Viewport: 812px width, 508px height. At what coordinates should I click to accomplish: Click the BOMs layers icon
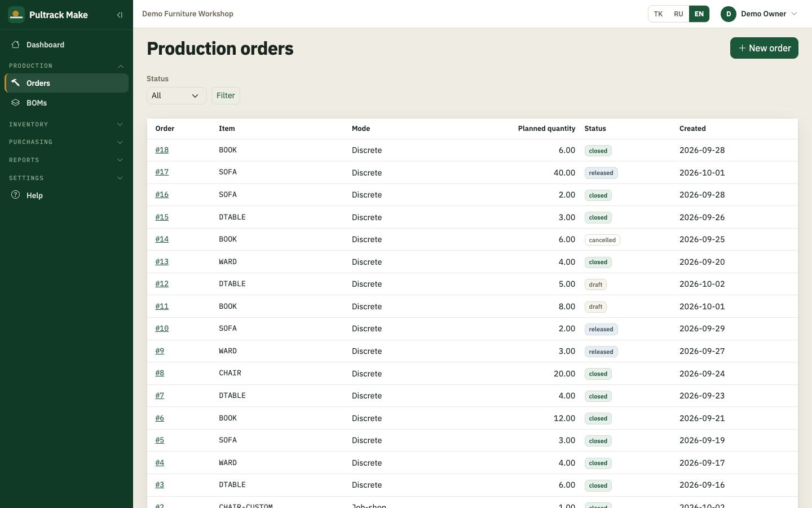pyautogui.click(x=16, y=103)
